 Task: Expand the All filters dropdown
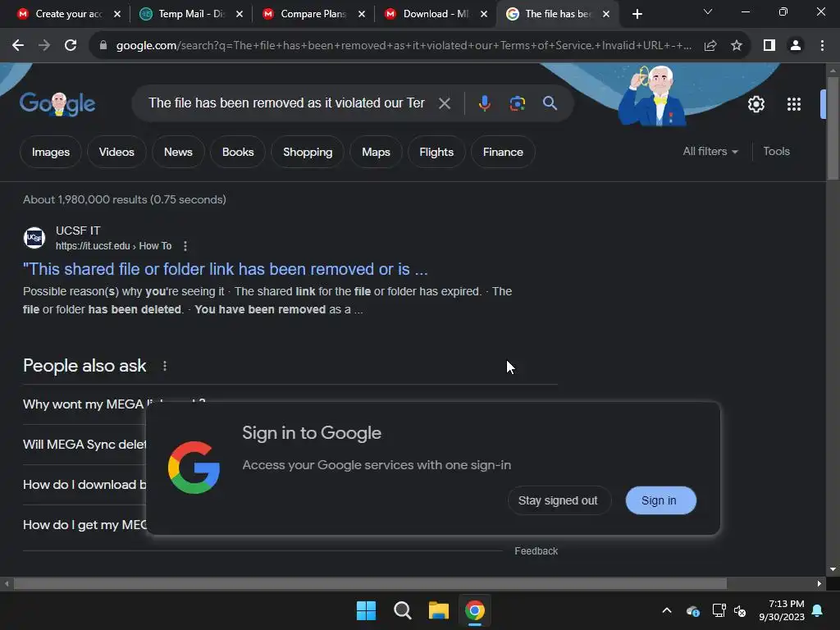[710, 152]
